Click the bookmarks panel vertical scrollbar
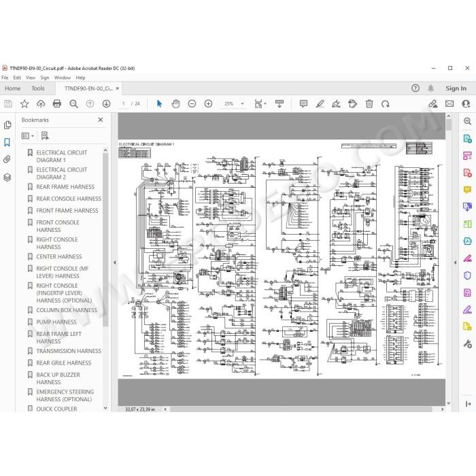This screenshot has width=476, height=476. click(105, 240)
